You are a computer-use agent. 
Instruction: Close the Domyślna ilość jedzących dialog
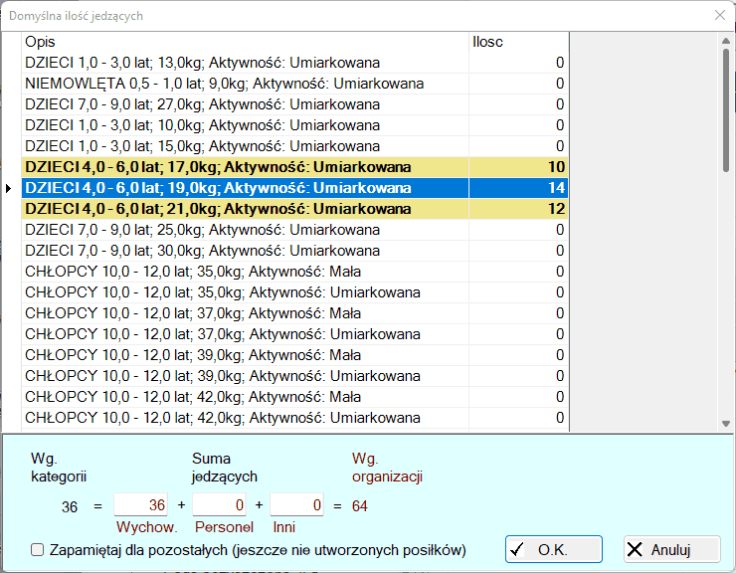point(718,15)
